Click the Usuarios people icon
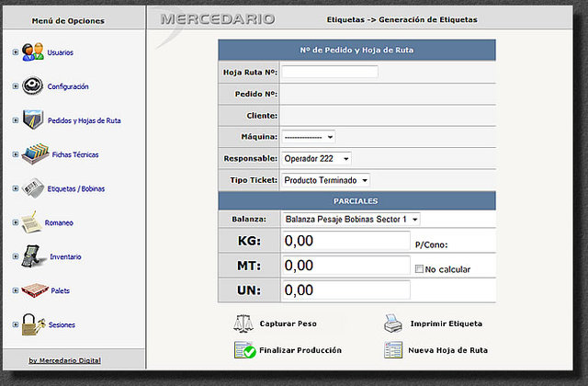Image resolution: width=588 pixels, height=386 pixels. click(33, 51)
